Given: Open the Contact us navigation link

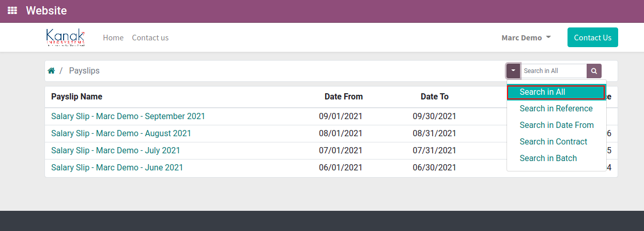Looking at the screenshot, I should tap(150, 37).
